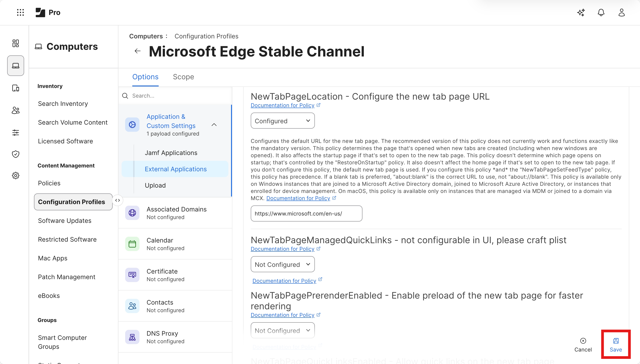
Task: Click the Computers breadcrumb
Action: [x=146, y=36]
